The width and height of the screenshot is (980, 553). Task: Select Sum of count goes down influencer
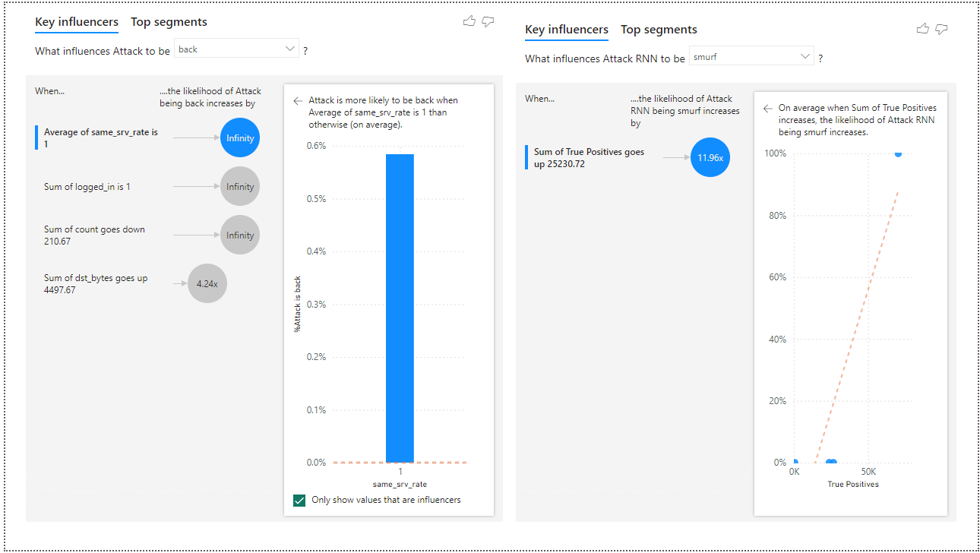tap(94, 235)
